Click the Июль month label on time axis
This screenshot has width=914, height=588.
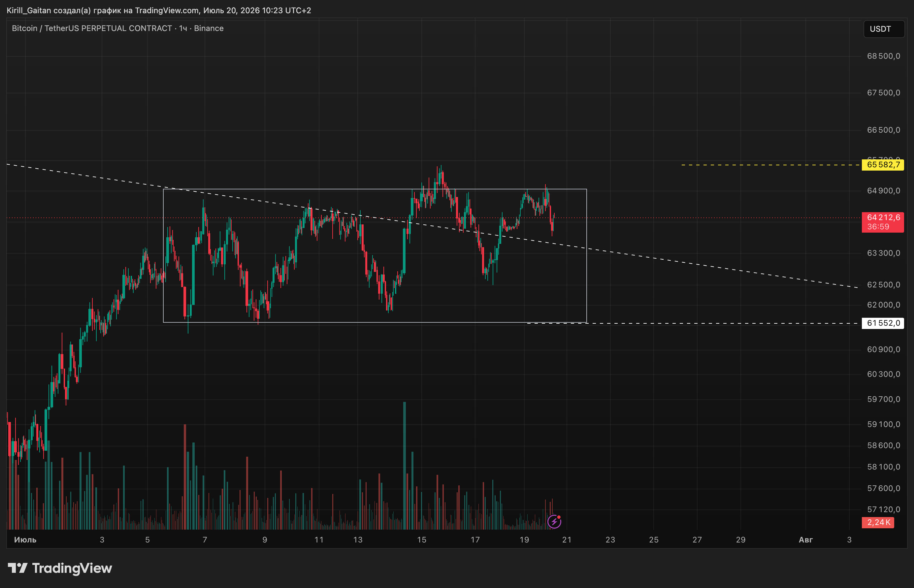coord(25,540)
